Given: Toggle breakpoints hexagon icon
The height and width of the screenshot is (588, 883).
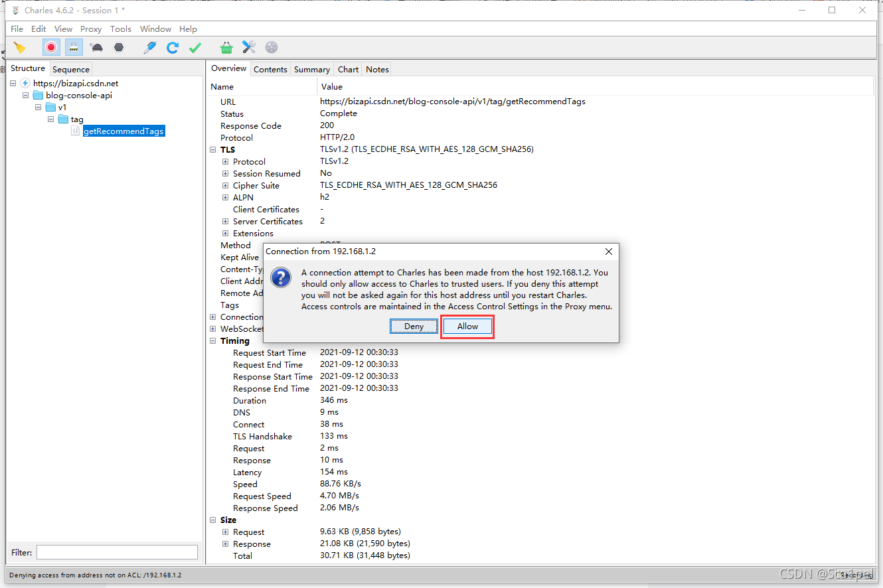Looking at the screenshot, I should click(119, 47).
